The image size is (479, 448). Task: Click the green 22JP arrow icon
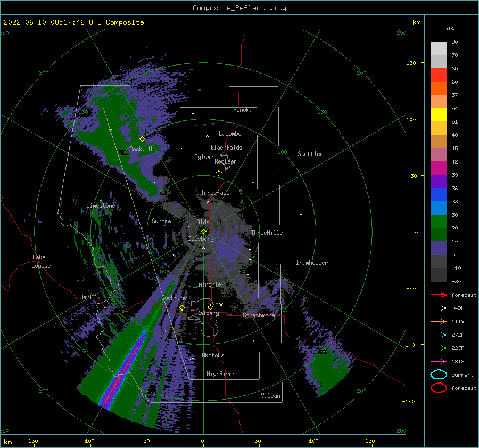[439, 348]
